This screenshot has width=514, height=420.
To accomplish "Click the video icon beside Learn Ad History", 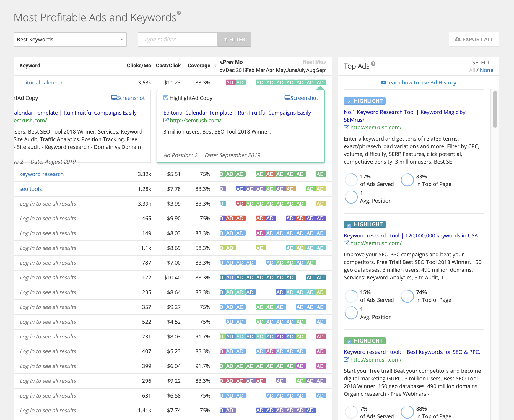I will 383,83.
